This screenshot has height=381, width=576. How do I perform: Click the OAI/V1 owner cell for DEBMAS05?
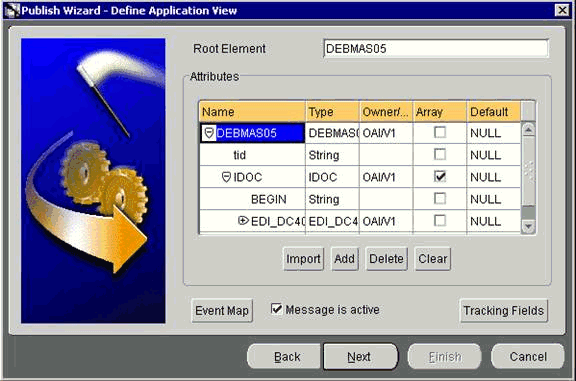(386, 133)
